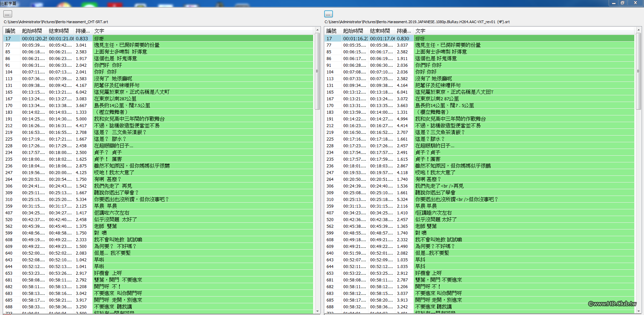Select right row 225 '這是？膠水？'
644x315 pixels.
tap(479, 139)
